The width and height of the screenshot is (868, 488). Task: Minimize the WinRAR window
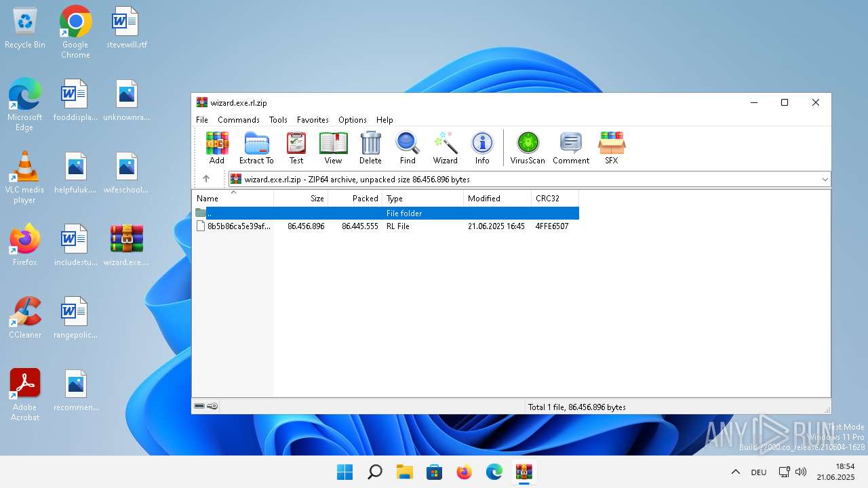click(x=754, y=102)
